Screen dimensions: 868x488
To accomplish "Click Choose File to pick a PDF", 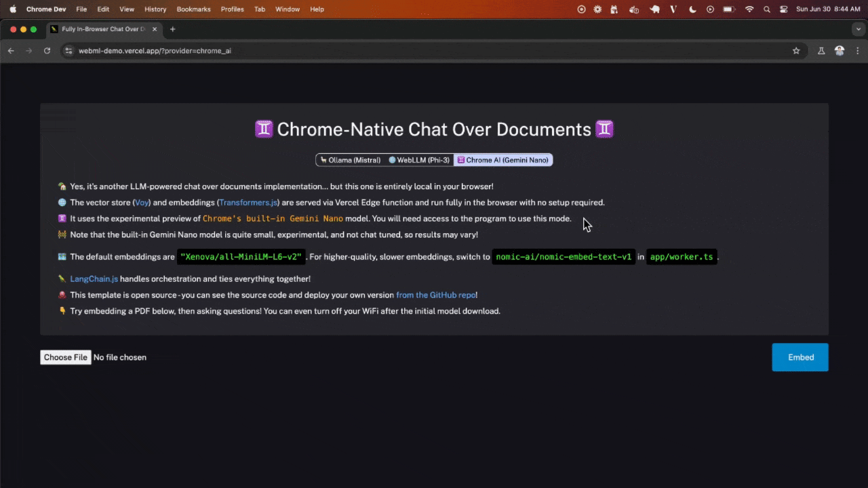I will pos(65,357).
